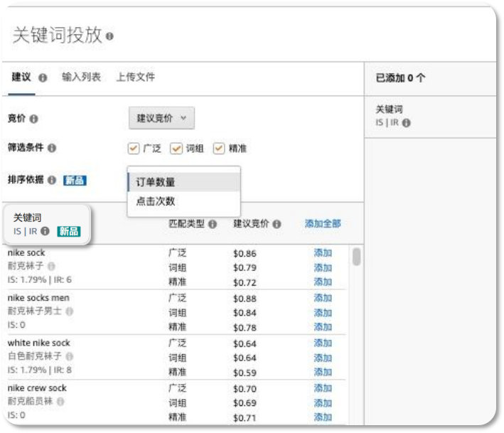Screen dimensions: 504x433
Task: Click green 新品 badge in keyword header
Action: (69, 231)
